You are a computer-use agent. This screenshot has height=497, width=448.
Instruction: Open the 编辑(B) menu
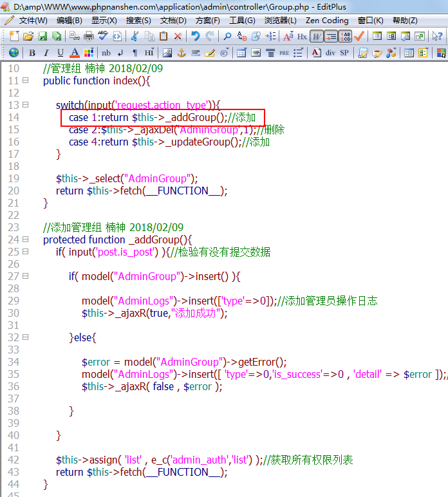click(x=69, y=21)
